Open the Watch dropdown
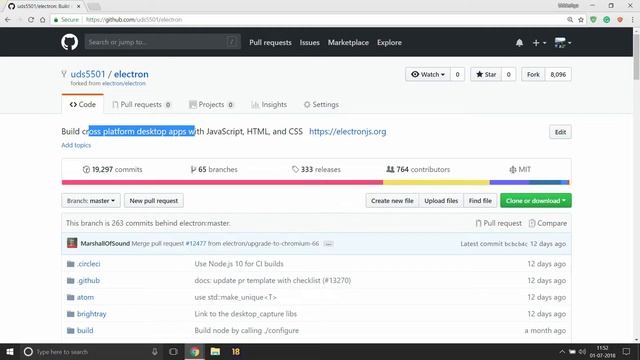 click(x=428, y=74)
